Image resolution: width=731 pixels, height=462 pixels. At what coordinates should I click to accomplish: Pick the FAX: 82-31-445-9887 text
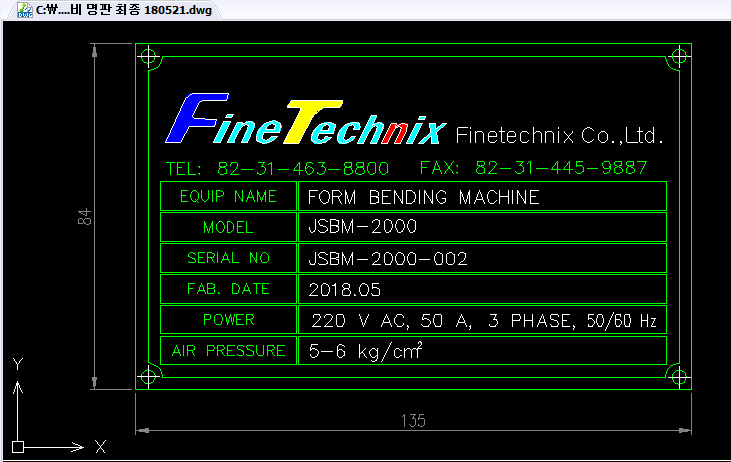click(533, 168)
